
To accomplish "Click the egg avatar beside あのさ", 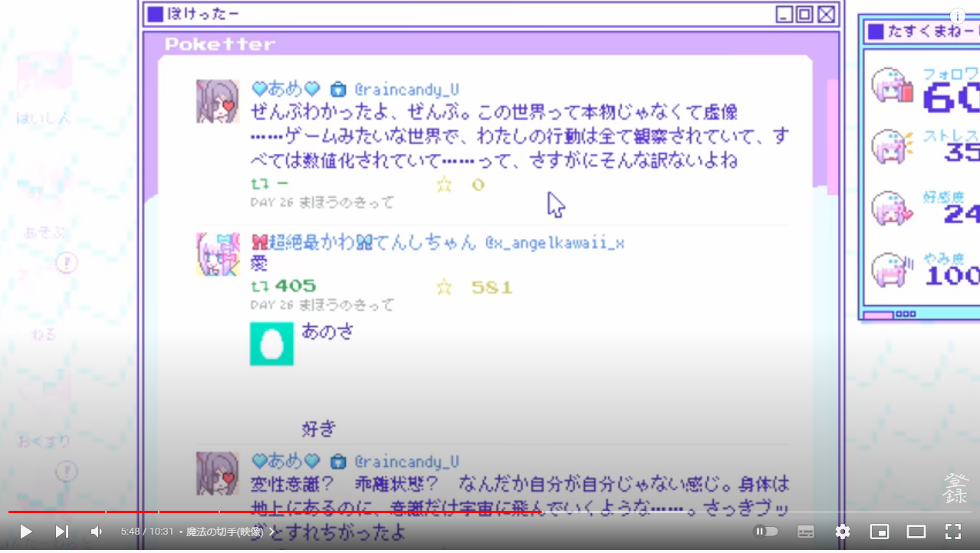I will (271, 344).
